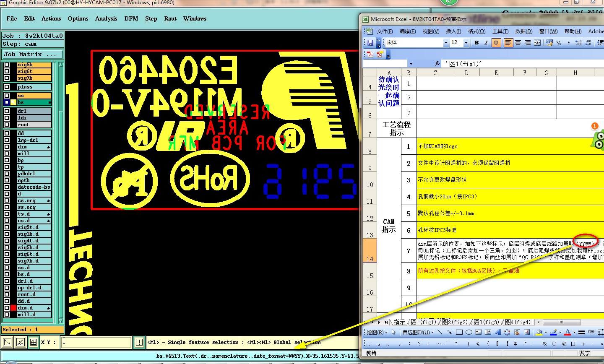
Task: Toggle checkbox for mill.d layer
Action: point(7,315)
